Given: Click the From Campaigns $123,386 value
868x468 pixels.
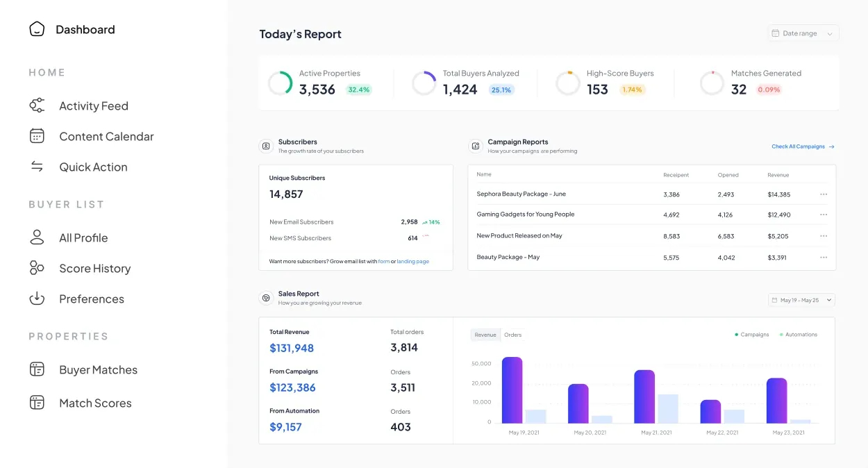Looking at the screenshot, I should [292, 387].
